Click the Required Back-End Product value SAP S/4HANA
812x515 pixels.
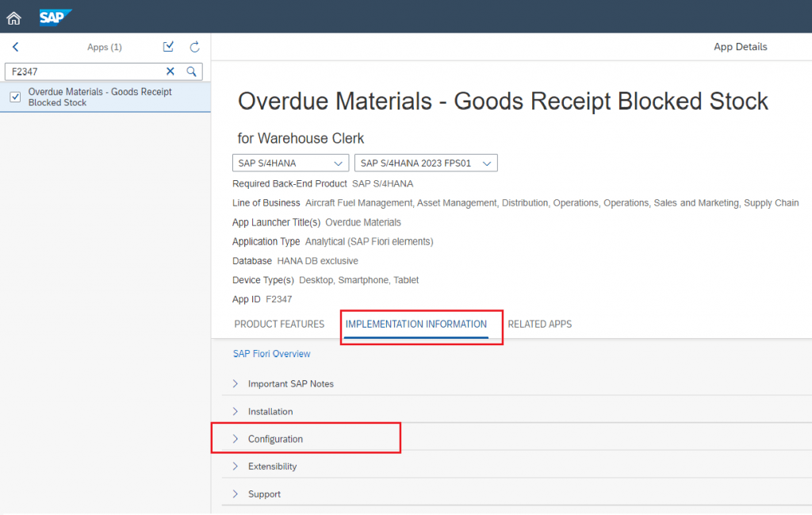click(383, 184)
